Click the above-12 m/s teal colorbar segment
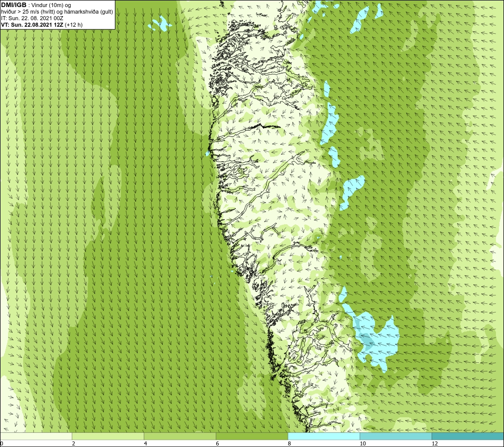This screenshot has height=447, width=504. [x=468, y=436]
